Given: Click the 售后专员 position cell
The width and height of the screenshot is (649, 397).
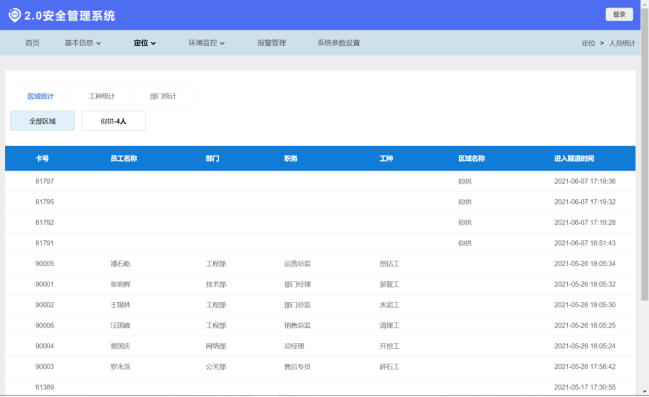Looking at the screenshot, I should tap(297, 367).
